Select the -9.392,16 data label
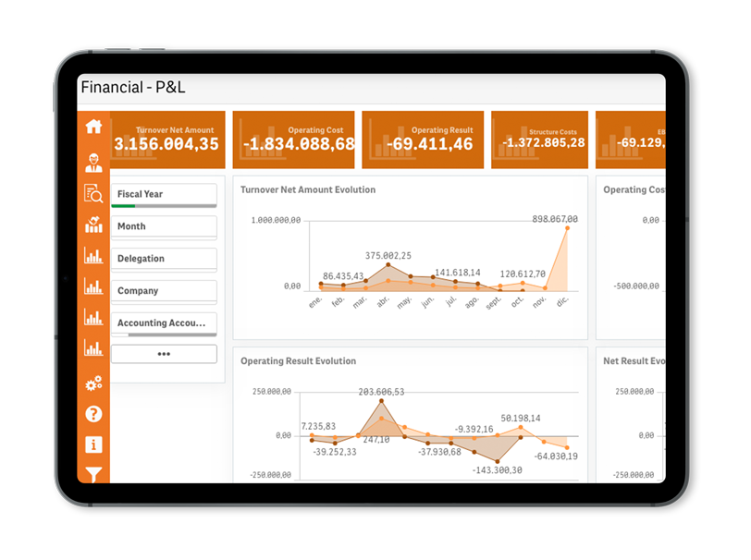The image size is (751, 560). 474,429
